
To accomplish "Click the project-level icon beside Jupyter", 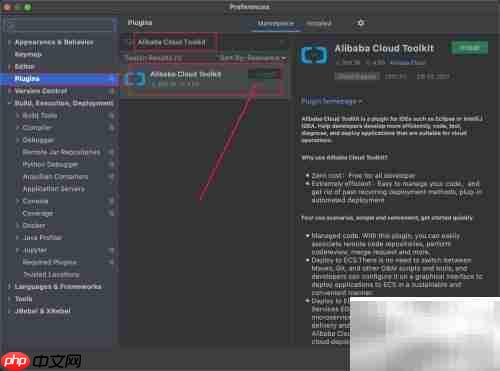I will coord(111,250).
